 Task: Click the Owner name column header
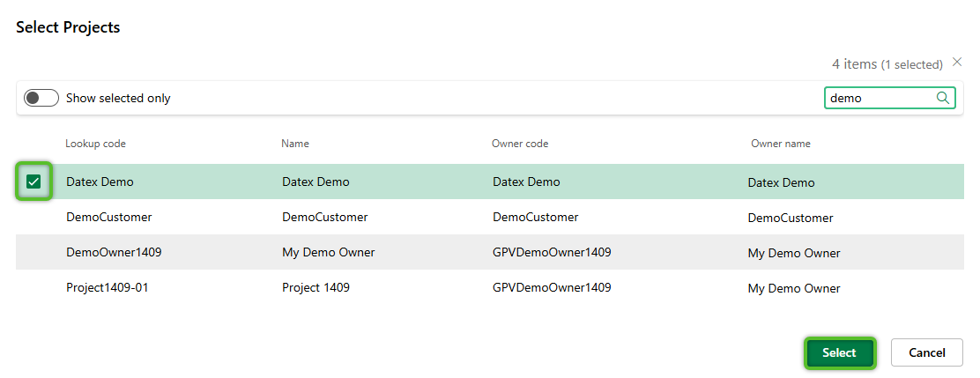(x=780, y=144)
